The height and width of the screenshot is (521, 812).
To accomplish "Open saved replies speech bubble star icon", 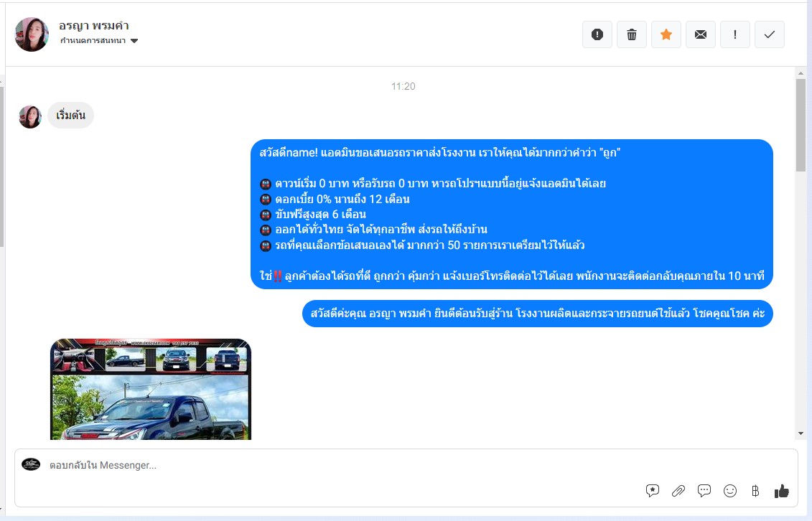I will click(653, 490).
